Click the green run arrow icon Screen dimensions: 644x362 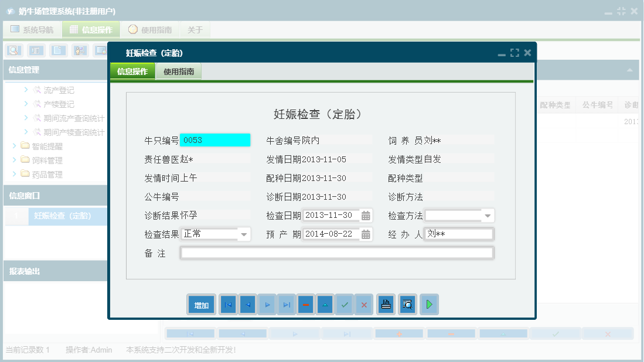click(429, 304)
